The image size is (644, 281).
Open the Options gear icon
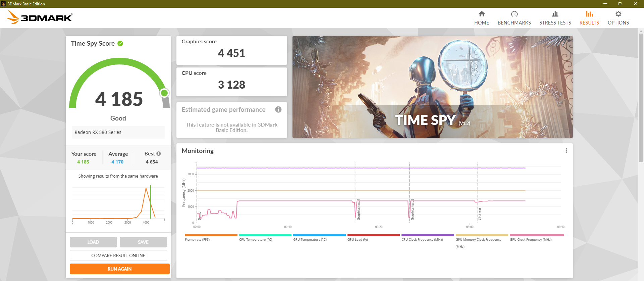618,14
